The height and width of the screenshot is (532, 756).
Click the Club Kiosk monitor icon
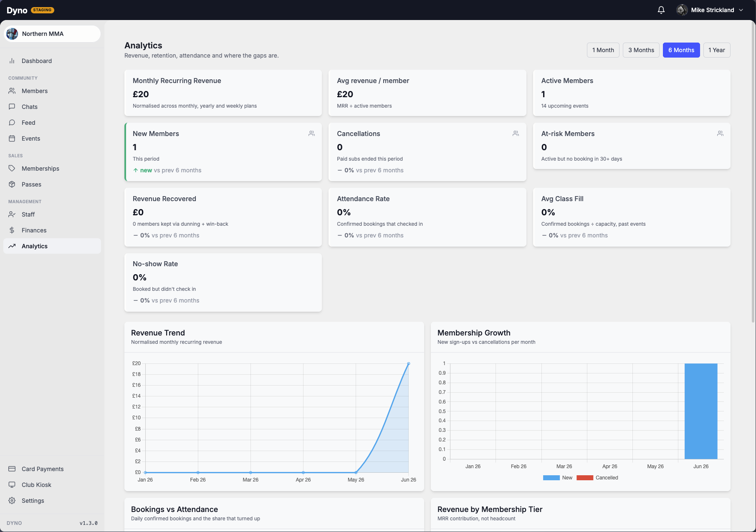(x=12, y=485)
